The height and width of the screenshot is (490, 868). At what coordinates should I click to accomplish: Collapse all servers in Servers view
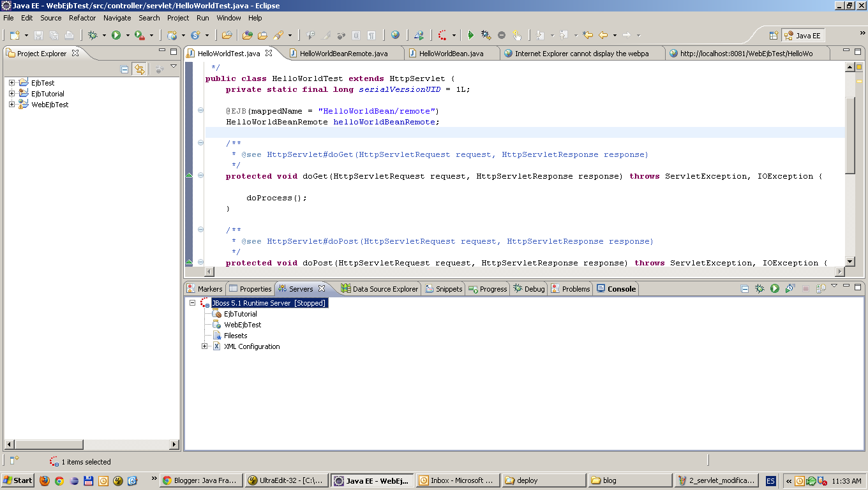pos(744,288)
